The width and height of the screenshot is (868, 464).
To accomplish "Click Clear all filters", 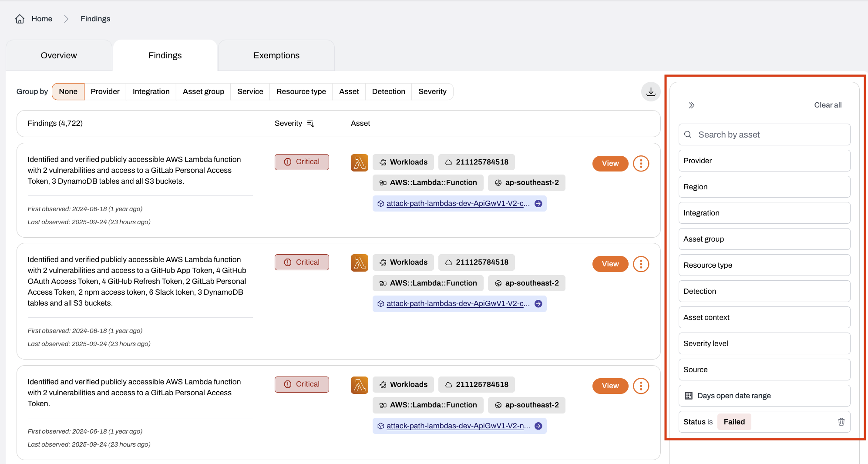I will point(828,105).
